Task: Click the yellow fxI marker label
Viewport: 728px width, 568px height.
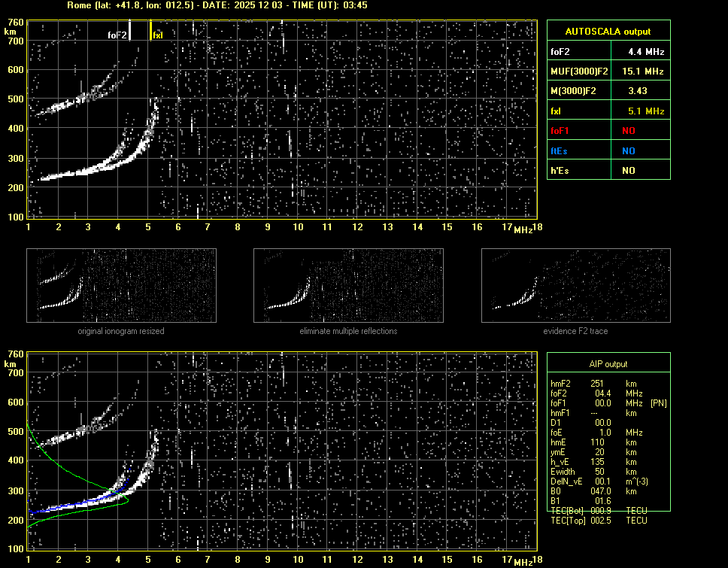Action: (158, 35)
